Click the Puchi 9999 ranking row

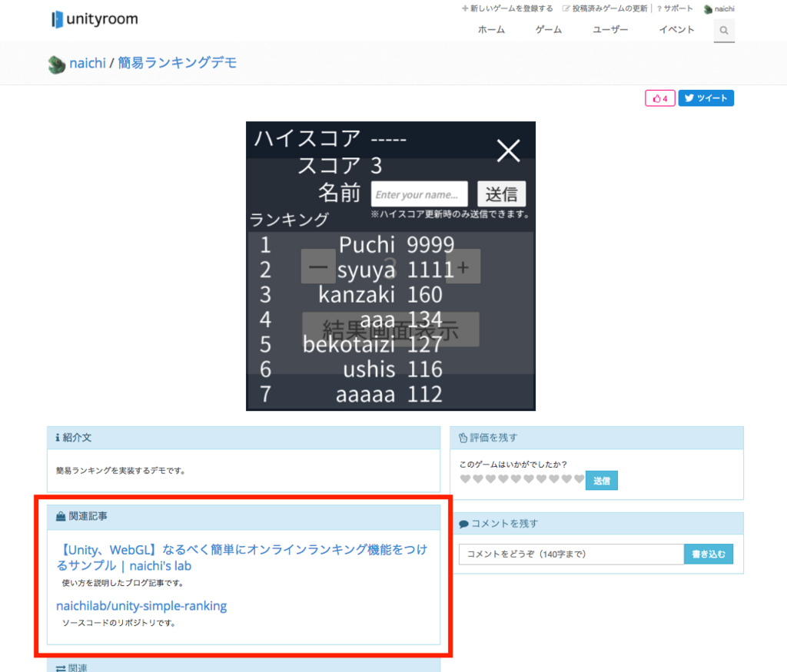tap(390, 245)
